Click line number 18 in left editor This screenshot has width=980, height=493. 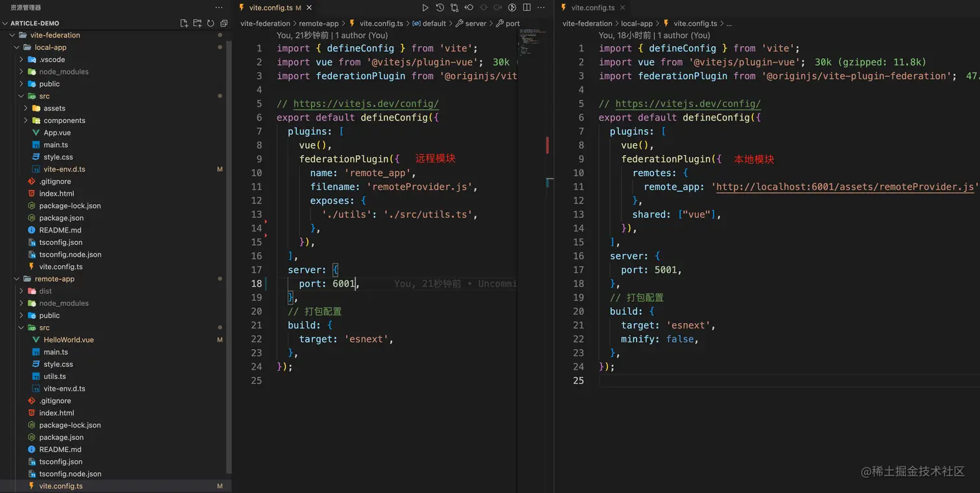click(256, 284)
